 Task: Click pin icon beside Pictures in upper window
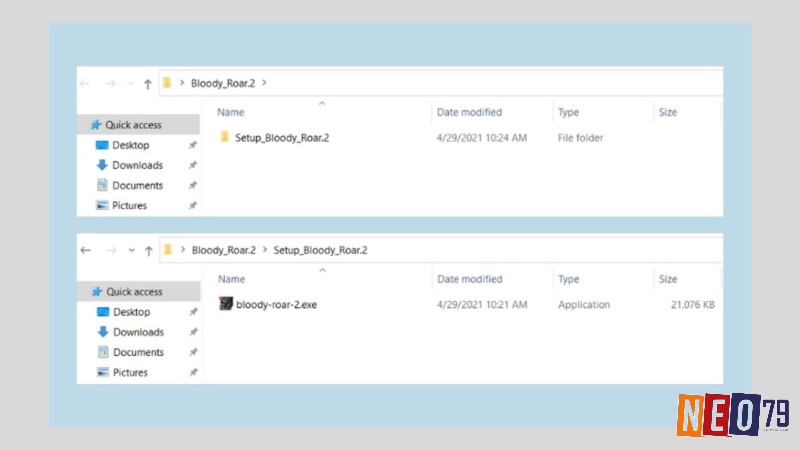192,206
